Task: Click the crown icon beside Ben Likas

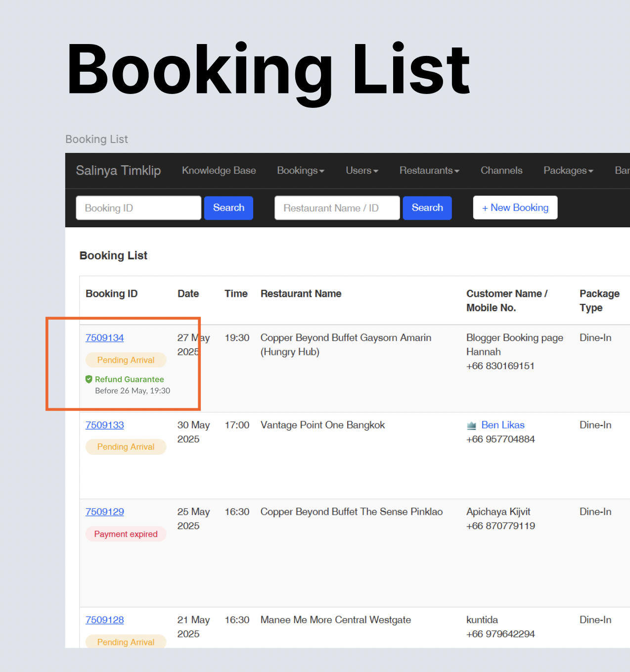Action: [x=471, y=426]
